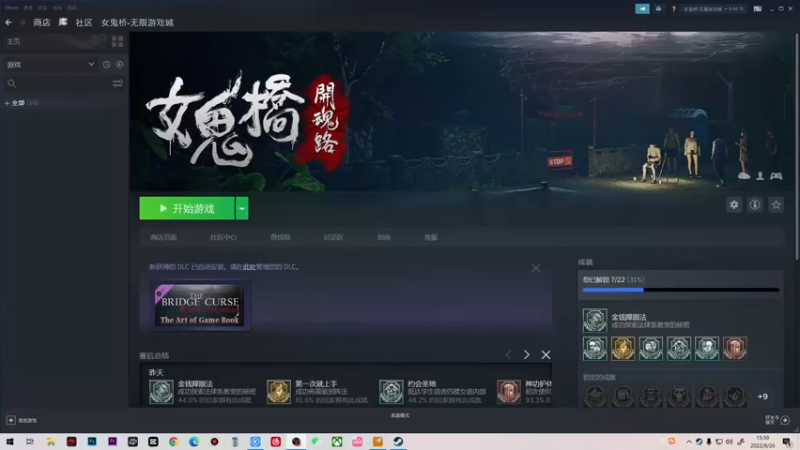
Task: Open the Steam menu in menu bar
Action: [12, 8]
